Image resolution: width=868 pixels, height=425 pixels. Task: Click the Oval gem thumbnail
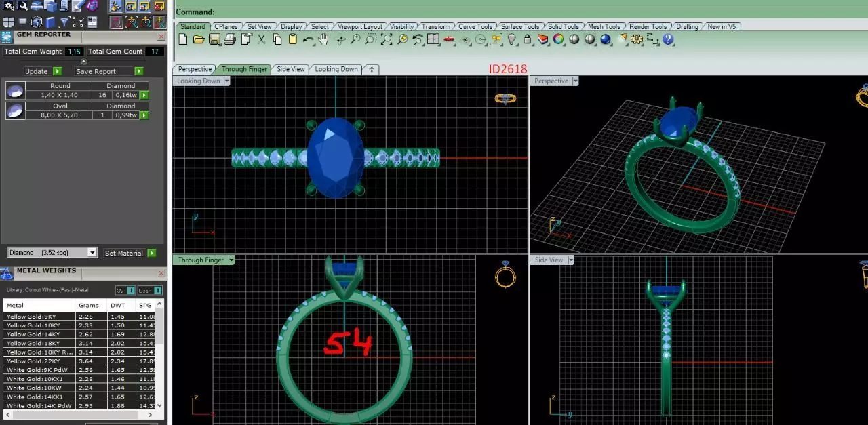tap(15, 110)
